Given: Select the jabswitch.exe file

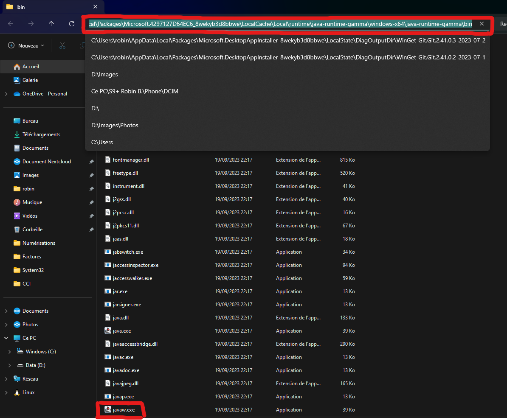Looking at the screenshot, I should coord(128,252).
